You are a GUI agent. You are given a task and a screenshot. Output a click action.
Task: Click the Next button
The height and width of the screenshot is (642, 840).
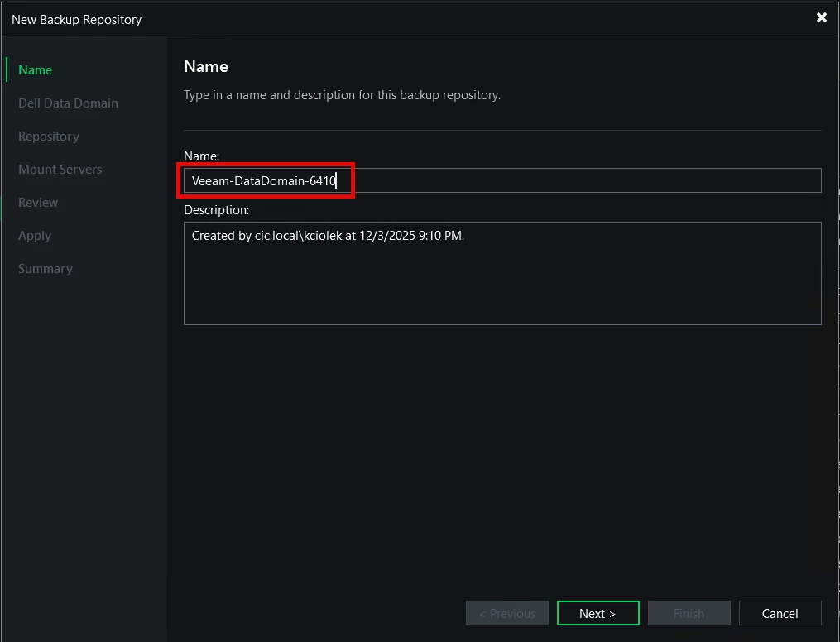click(598, 613)
